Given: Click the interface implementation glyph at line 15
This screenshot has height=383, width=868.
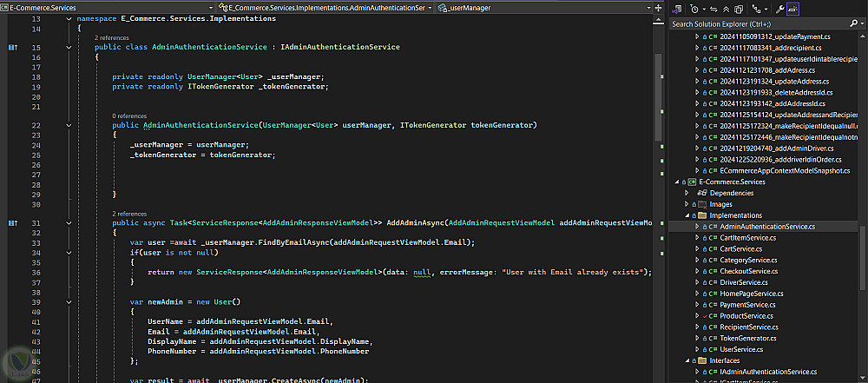Looking at the screenshot, I should 13,48.
